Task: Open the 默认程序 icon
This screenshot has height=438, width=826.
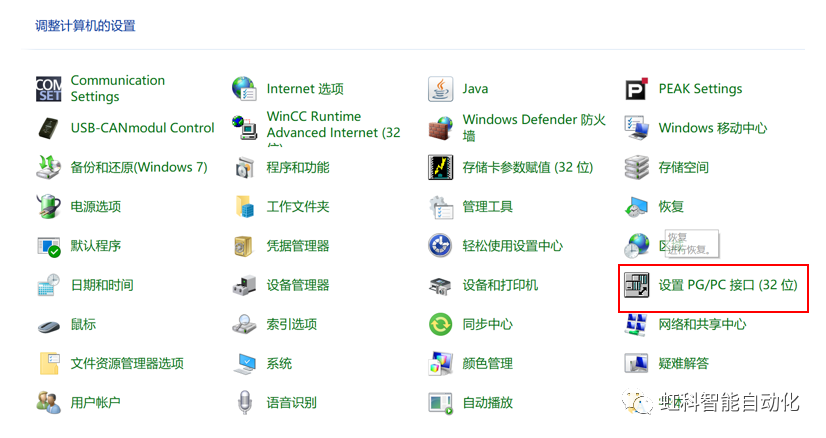Action: point(48,246)
